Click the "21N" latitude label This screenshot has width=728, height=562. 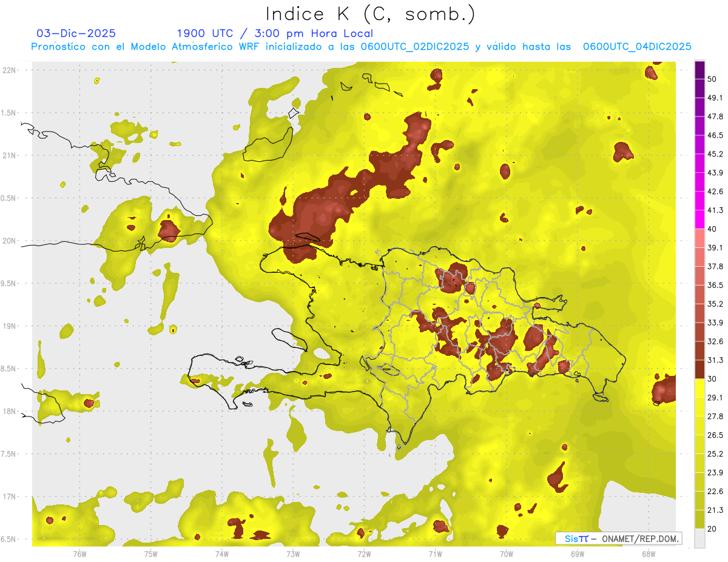[x=10, y=156]
